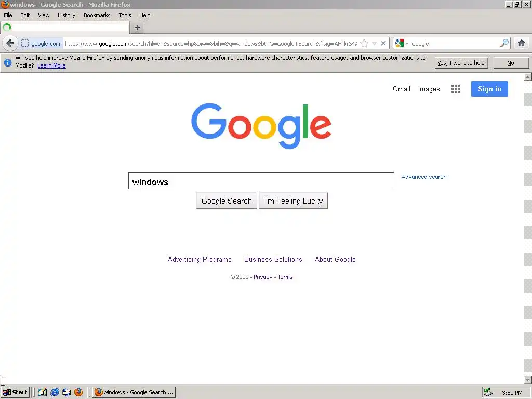Click the info icon on notification bar
Screen dimensions: 532x399
(x=7, y=63)
